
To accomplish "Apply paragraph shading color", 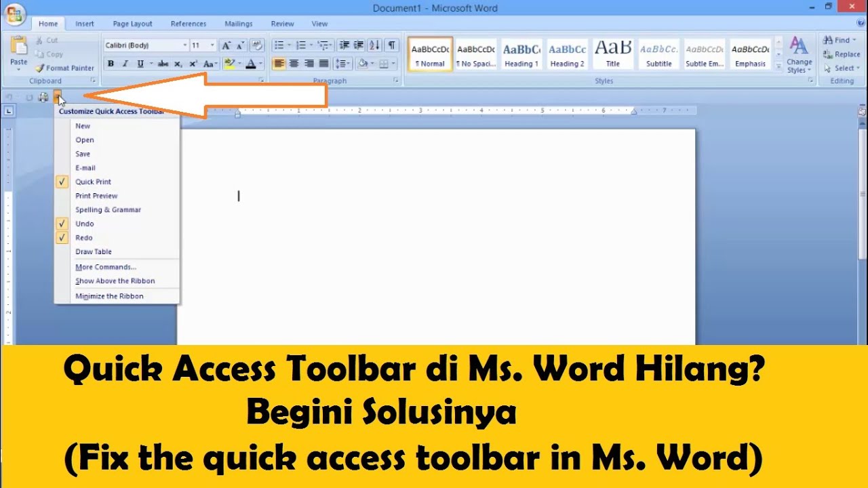I will coord(363,64).
